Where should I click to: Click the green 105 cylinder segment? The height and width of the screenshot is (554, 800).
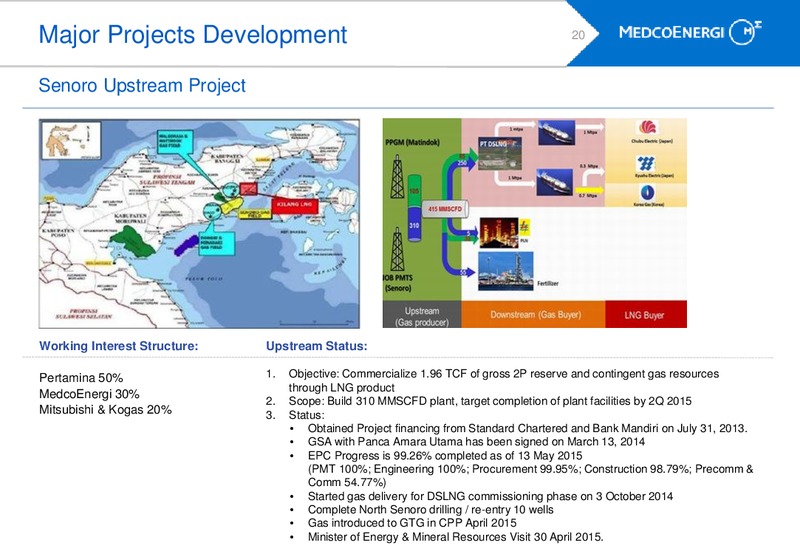point(414,191)
